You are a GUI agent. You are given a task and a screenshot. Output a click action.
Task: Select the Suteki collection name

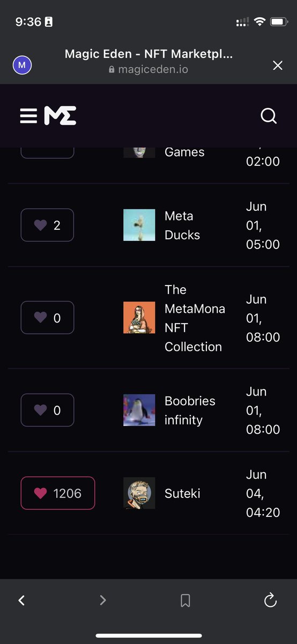click(182, 493)
